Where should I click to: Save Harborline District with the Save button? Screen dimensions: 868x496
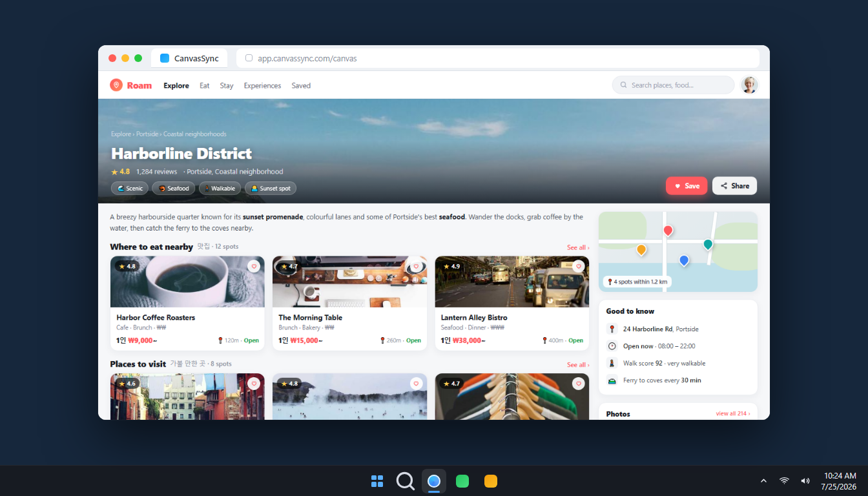[687, 186]
